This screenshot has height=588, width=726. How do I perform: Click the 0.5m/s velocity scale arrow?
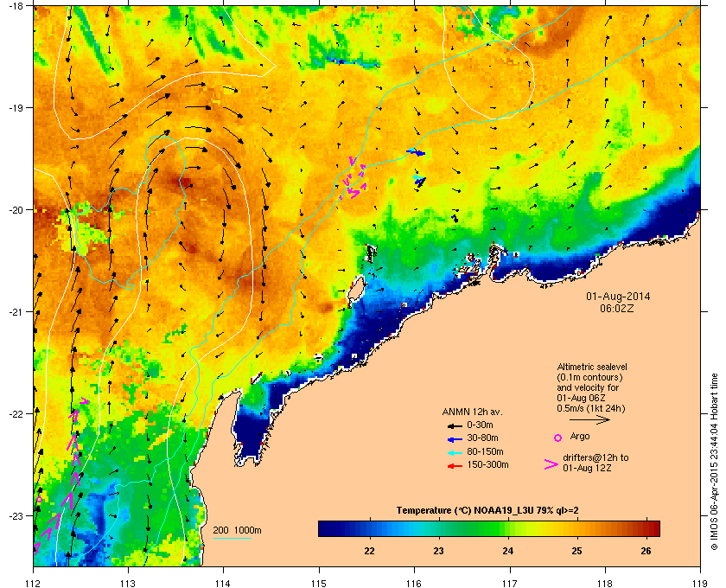589,419
